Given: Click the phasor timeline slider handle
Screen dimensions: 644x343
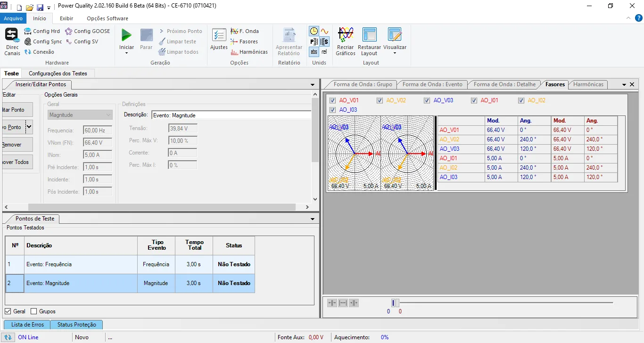Looking at the screenshot, I should point(395,303).
